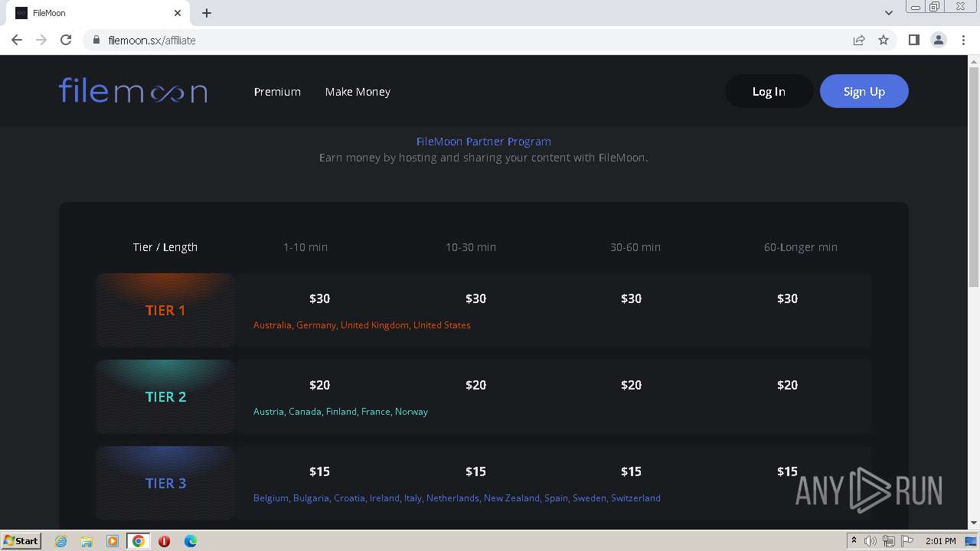Expand the tab search chevron
The width and height of the screenshot is (980, 551).
coord(889,13)
